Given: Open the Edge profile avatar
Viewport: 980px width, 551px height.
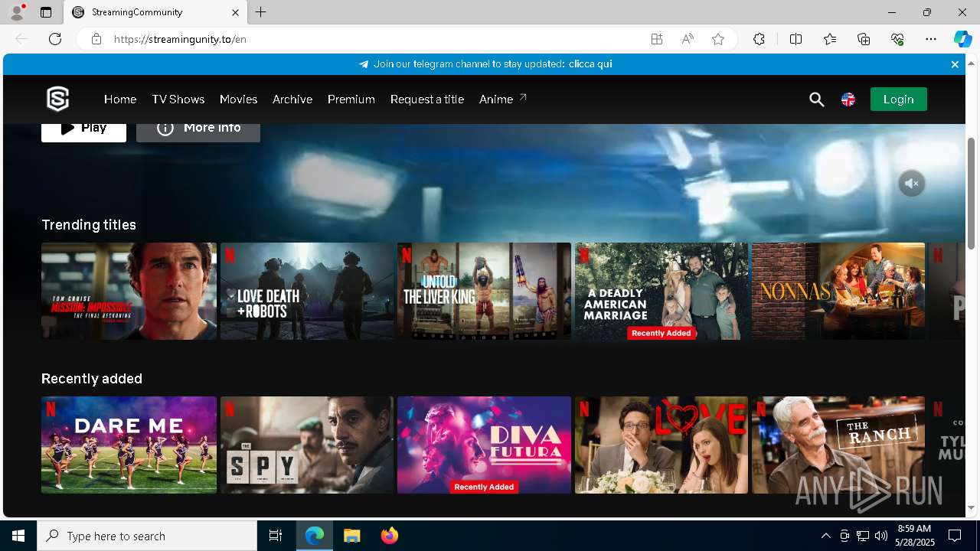Looking at the screenshot, I should pyautogui.click(x=16, y=12).
